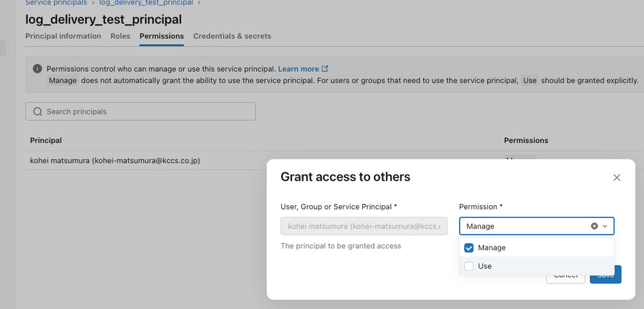Click the external link icon beside Learn more
644x309 pixels.
pyautogui.click(x=325, y=68)
